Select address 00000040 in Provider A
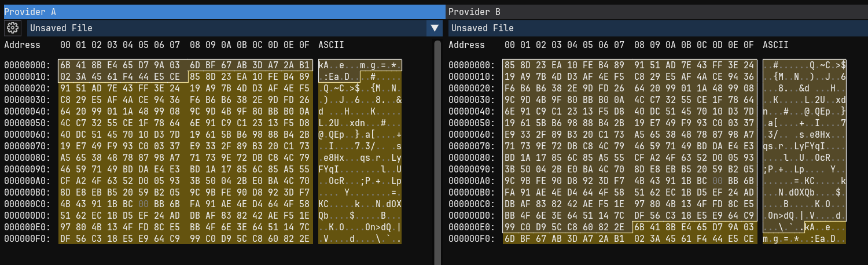Image resolution: width=868 pixels, height=265 pixels. point(27,111)
